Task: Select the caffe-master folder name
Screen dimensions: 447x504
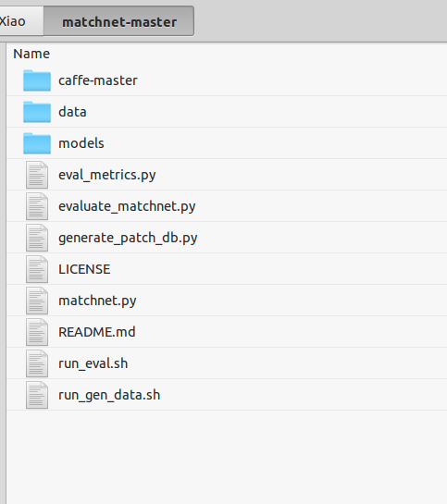Action: (98, 80)
